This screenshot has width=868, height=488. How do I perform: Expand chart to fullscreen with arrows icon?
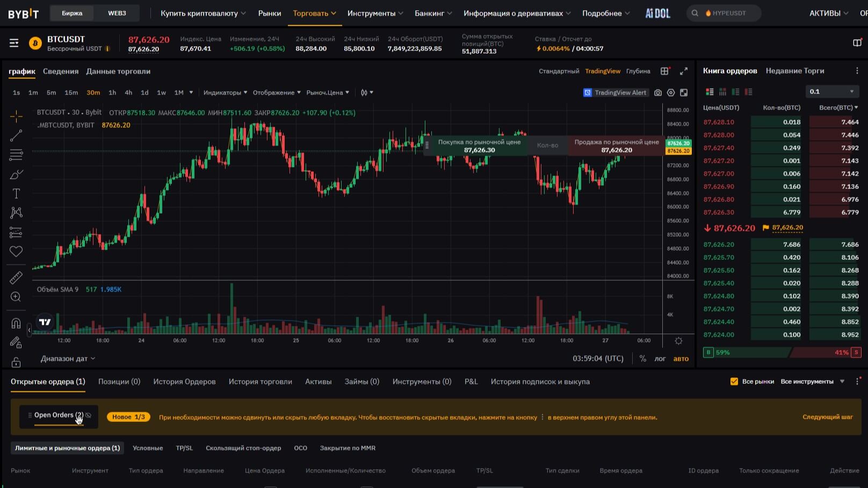684,71
